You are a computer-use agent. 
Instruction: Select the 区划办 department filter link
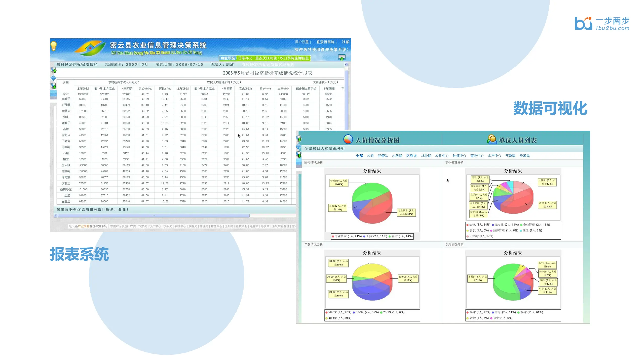click(x=411, y=156)
